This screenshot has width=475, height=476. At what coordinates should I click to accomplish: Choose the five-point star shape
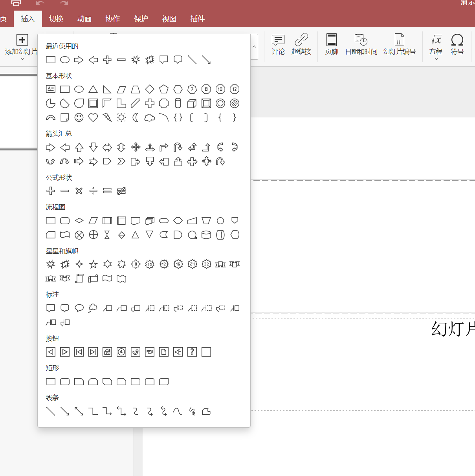coord(93,264)
